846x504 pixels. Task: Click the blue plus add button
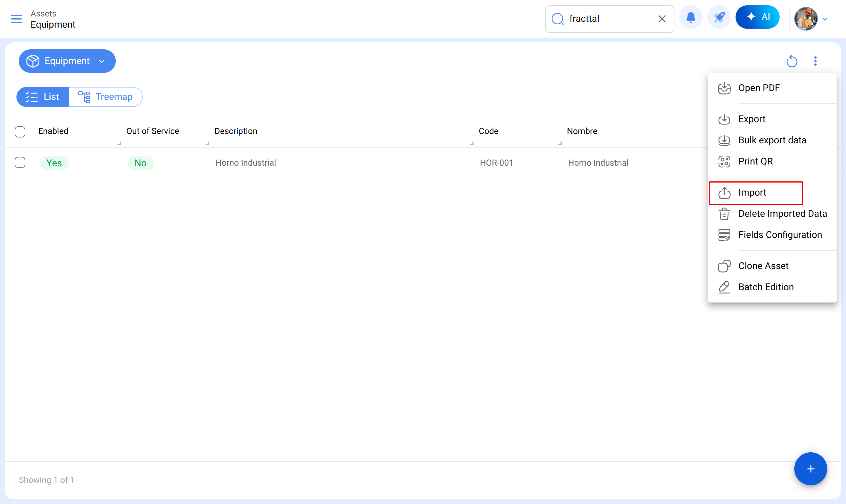pos(810,469)
